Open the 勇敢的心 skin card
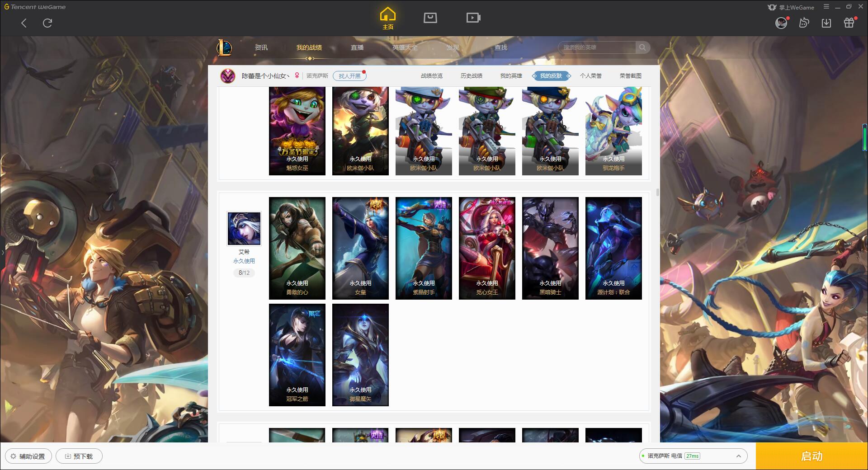 (x=297, y=248)
